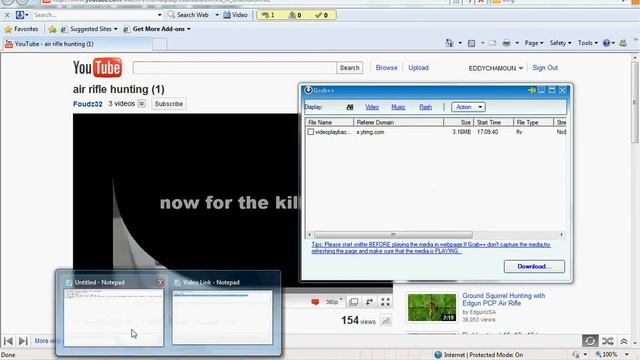Click the Search Web magnifier button
This screenshot has width=640, height=360.
[188, 15]
